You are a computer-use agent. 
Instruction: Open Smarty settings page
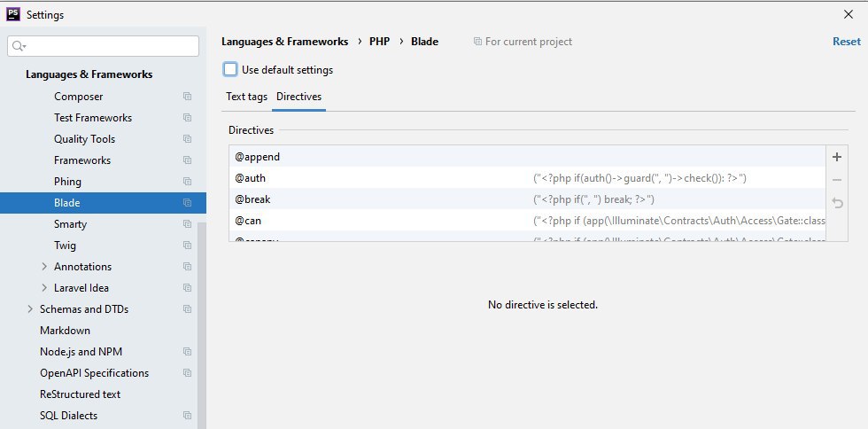click(x=70, y=224)
